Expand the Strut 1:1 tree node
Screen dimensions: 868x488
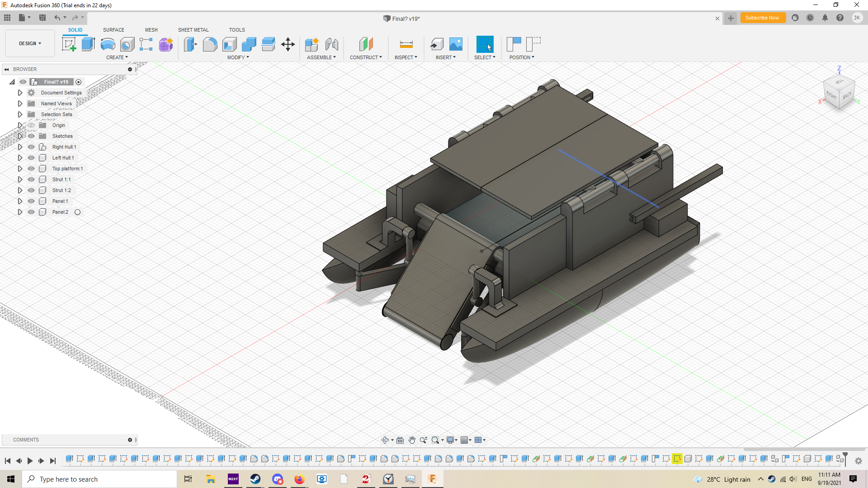(x=20, y=179)
